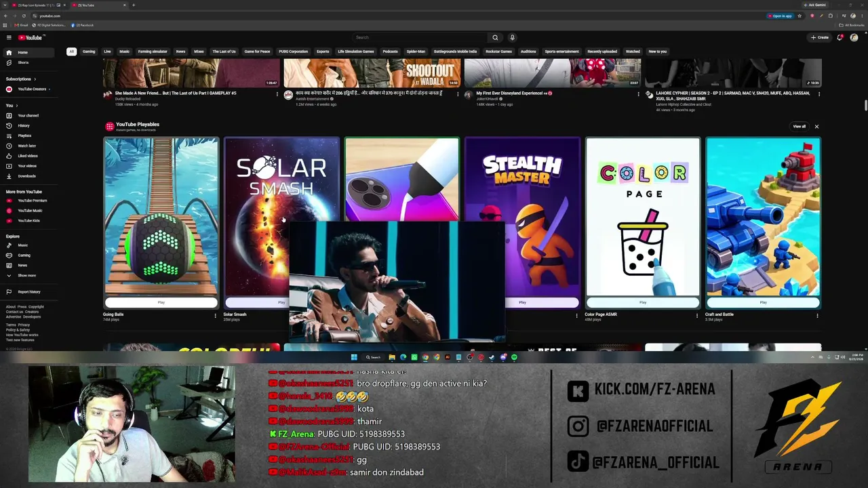
Task: Bookmark this page with the star
Action: [x=800, y=16]
